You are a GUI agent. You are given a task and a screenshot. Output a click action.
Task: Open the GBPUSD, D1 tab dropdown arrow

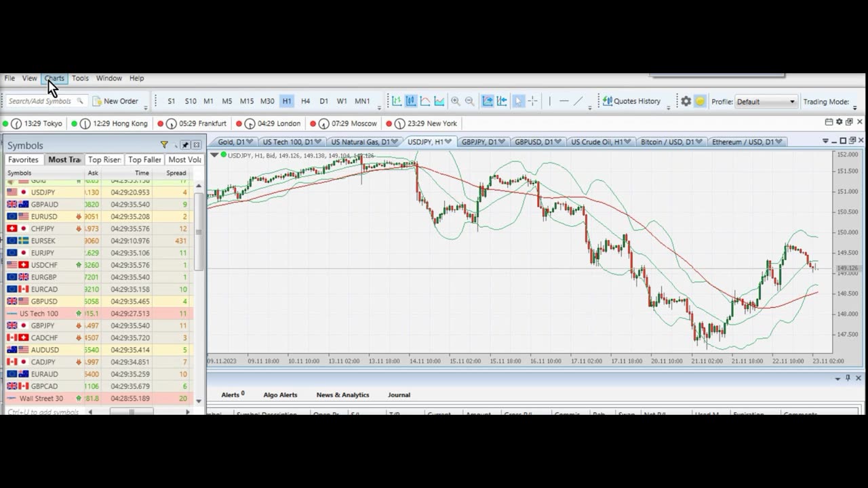pyautogui.click(x=557, y=142)
